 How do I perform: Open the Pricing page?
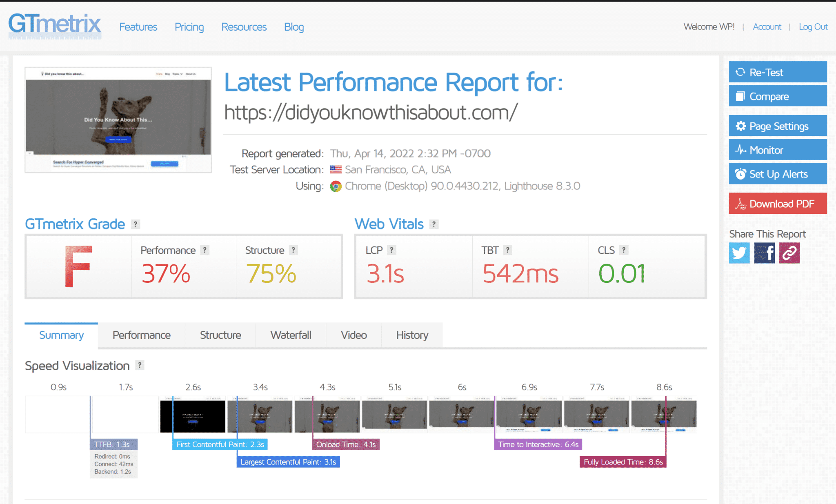189,27
